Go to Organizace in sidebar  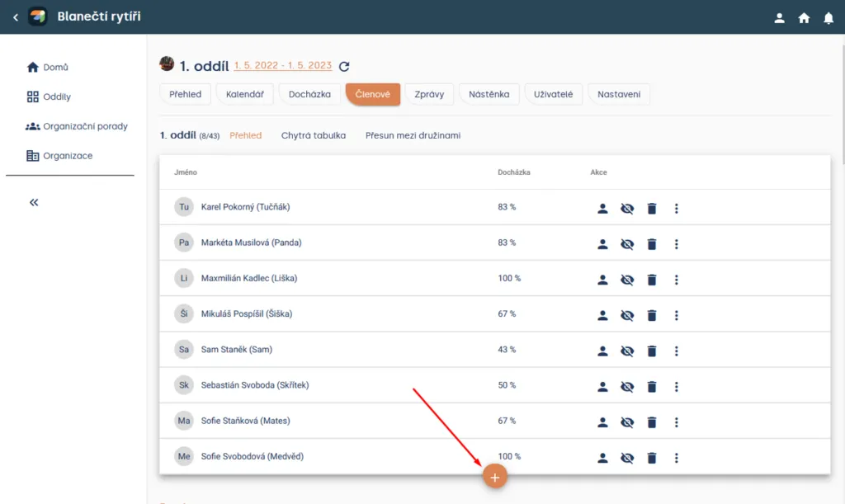coord(59,156)
